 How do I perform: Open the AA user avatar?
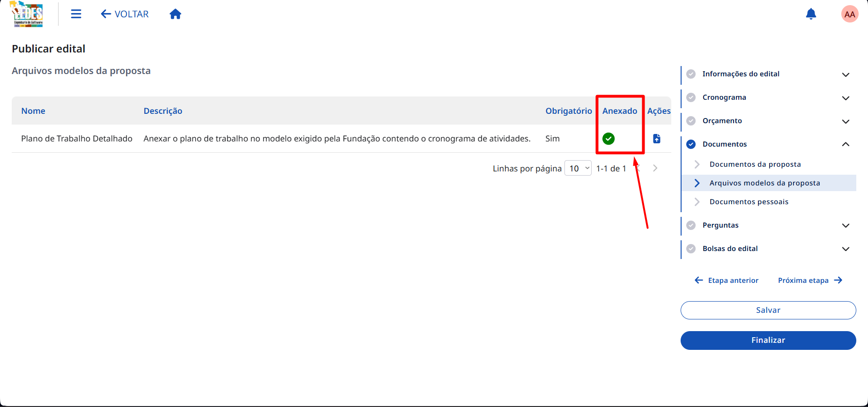(x=850, y=14)
